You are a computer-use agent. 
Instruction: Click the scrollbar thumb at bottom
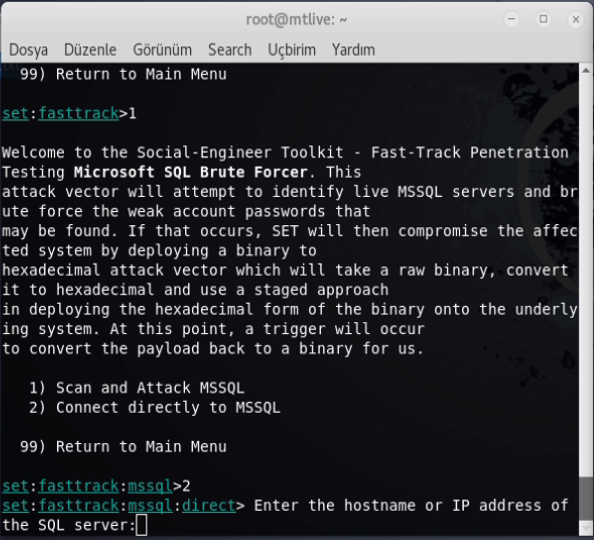(x=586, y=500)
